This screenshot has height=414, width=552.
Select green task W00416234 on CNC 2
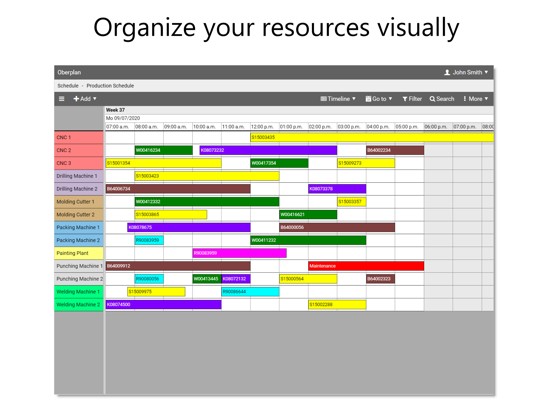[163, 150]
